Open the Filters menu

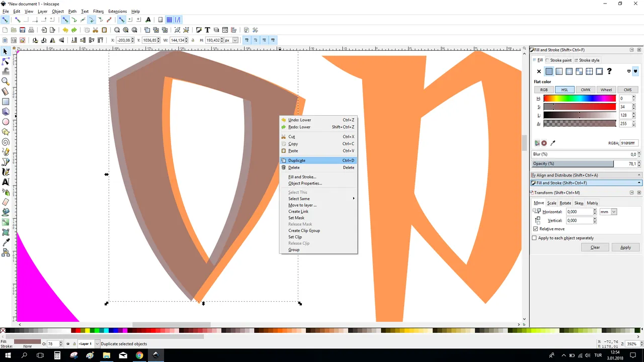(x=98, y=11)
